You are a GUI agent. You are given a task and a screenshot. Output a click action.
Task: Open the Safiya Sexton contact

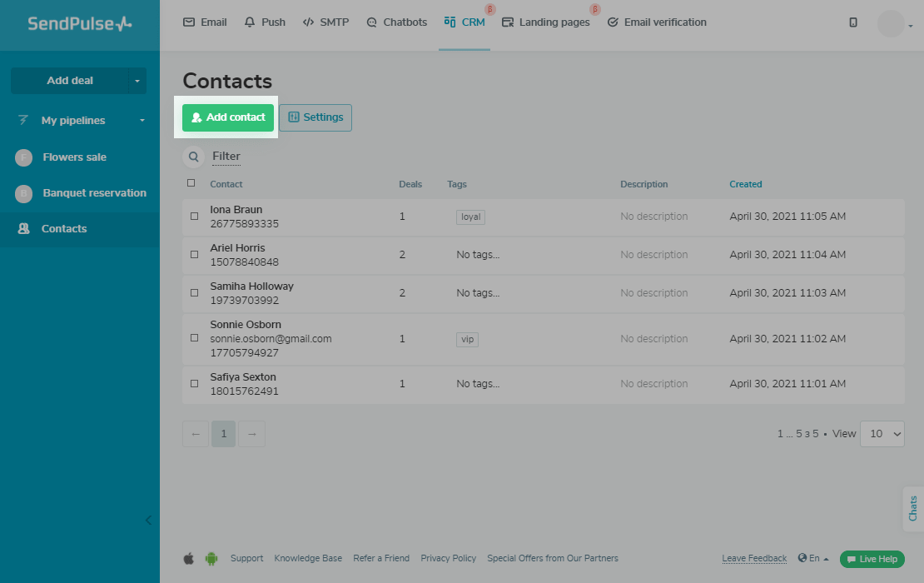243,377
